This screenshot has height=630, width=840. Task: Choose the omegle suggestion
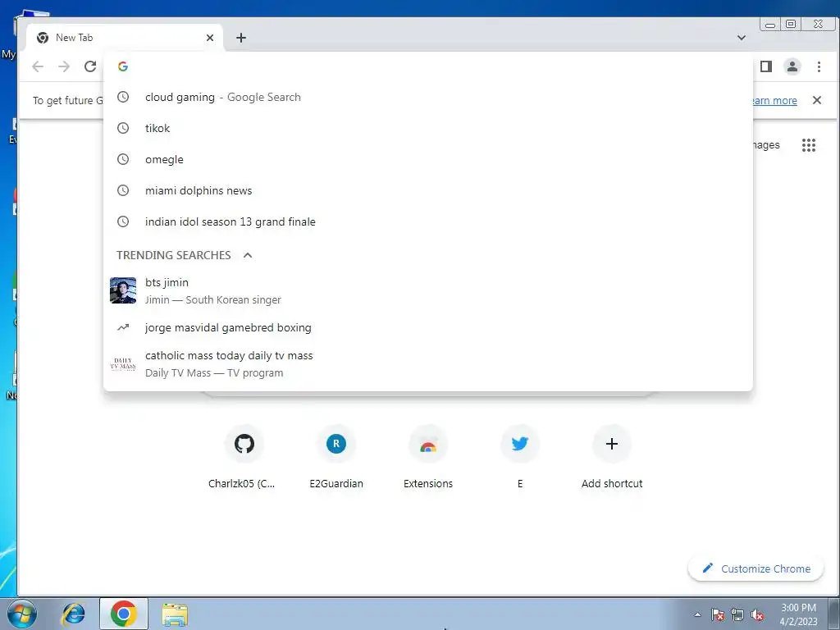[428, 159]
